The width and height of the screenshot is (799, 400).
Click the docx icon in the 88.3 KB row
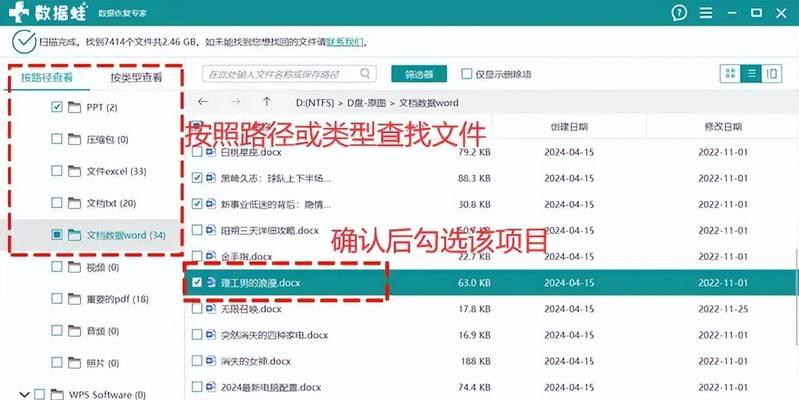(x=211, y=178)
